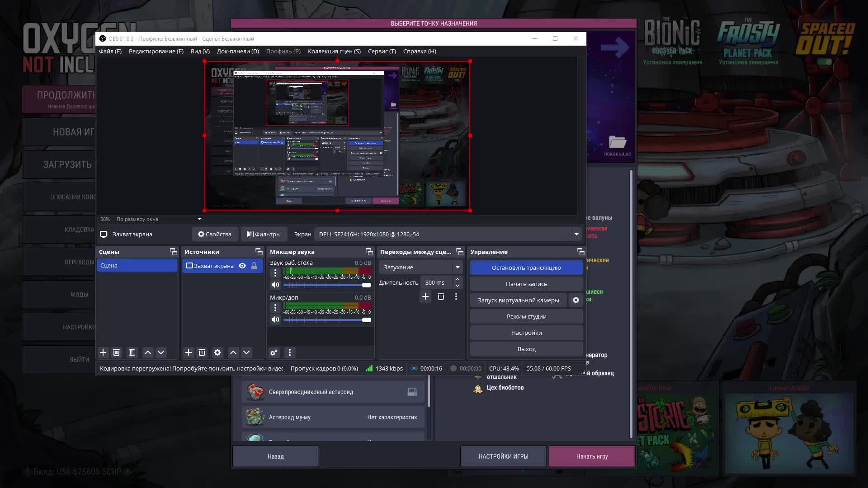The height and width of the screenshot is (488, 868).
Task: Select Сверхпроводниковый астероид in game list
Action: [x=333, y=392]
